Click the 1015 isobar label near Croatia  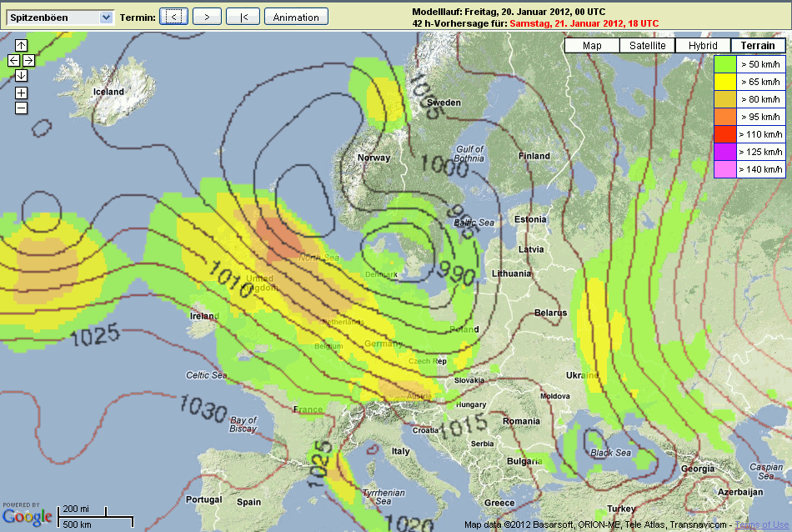(464, 425)
